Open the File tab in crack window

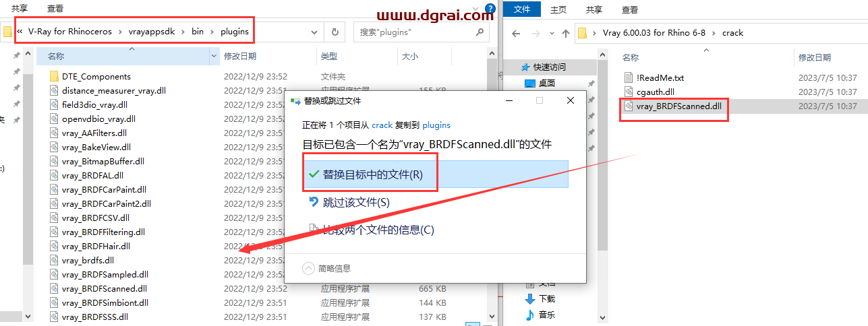[523, 9]
